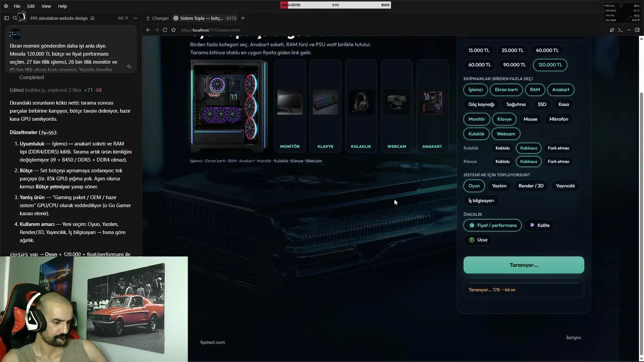Select 120.000 TL budget
The width and height of the screenshot is (644, 362).
tap(550, 65)
